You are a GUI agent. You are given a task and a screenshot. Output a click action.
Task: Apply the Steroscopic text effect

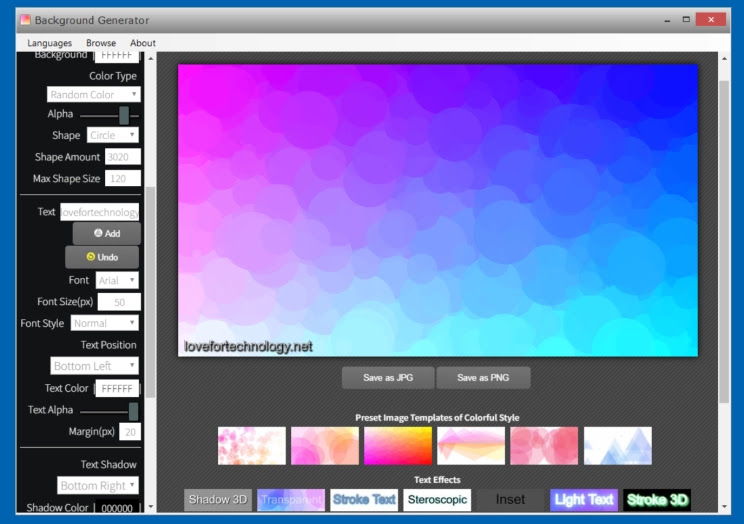437,500
